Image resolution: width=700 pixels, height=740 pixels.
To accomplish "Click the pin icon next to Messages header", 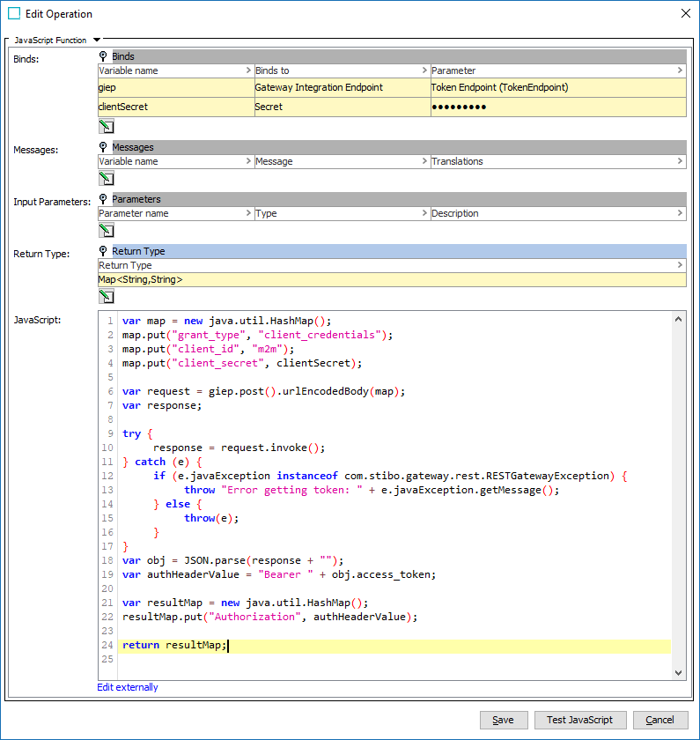I will click(104, 147).
